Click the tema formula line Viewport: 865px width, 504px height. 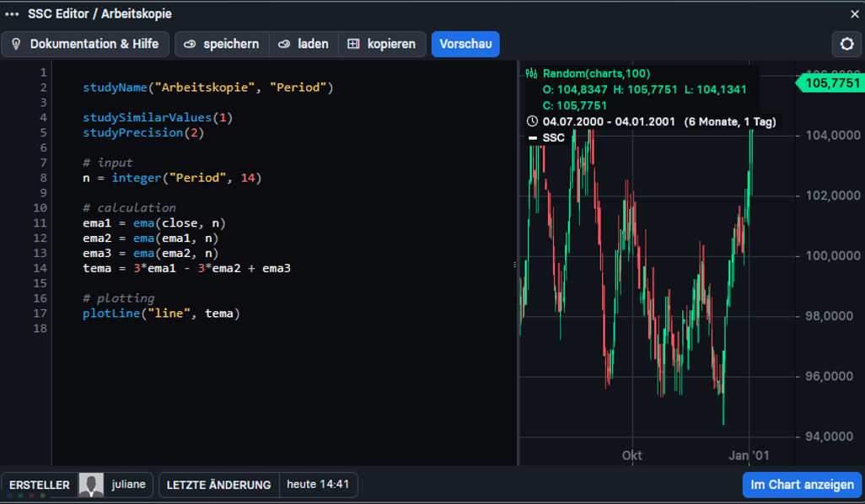186,268
